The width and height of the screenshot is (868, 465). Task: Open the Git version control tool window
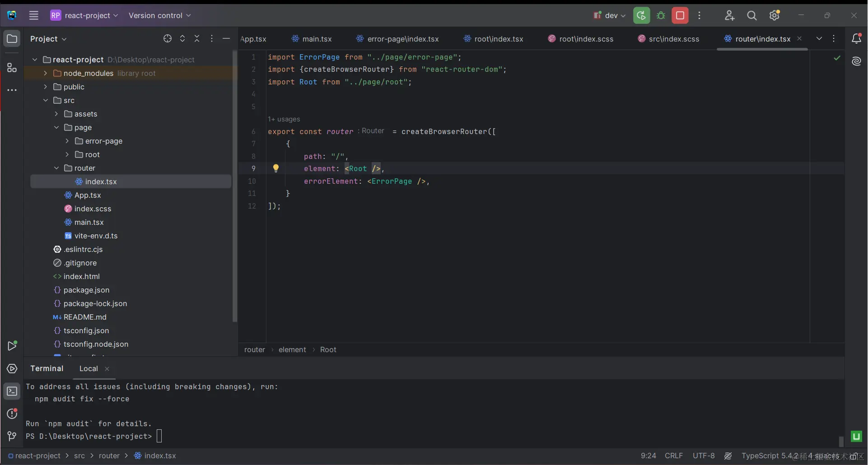click(x=12, y=436)
